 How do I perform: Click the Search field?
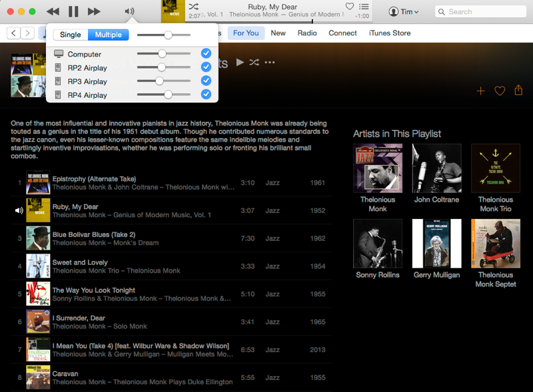(480, 11)
